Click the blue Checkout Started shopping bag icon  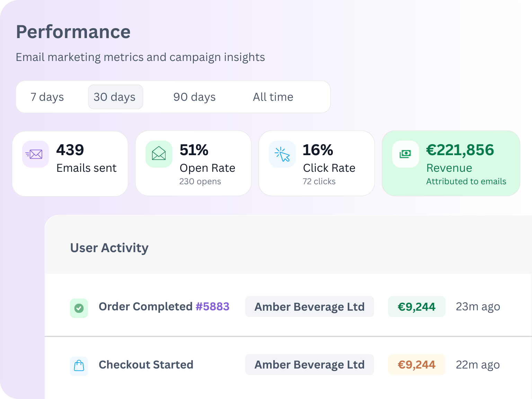click(79, 366)
